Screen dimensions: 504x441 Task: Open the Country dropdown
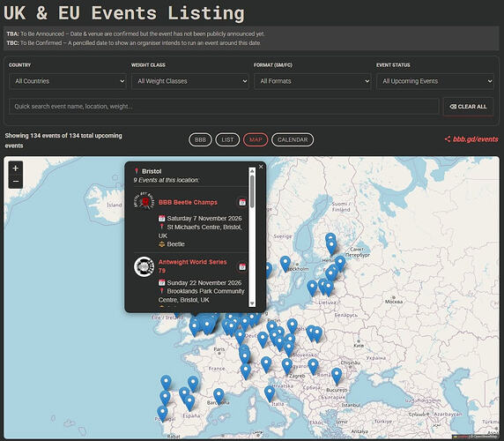(x=68, y=81)
